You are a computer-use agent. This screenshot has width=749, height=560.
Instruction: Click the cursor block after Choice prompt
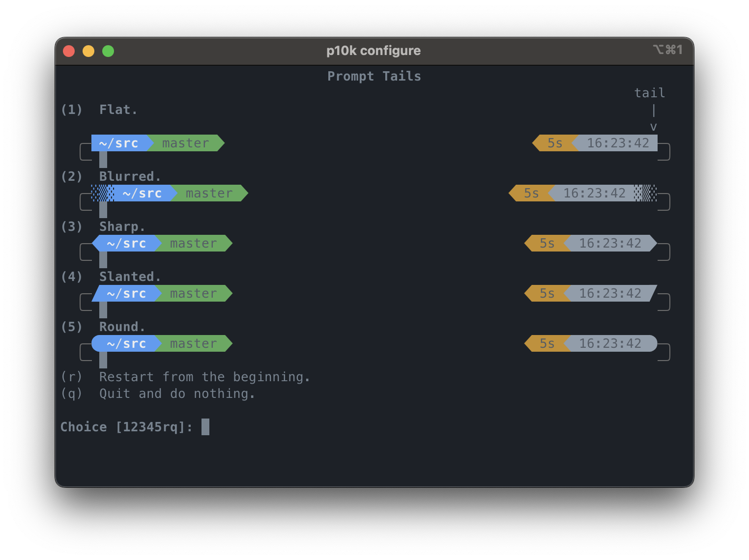(205, 427)
